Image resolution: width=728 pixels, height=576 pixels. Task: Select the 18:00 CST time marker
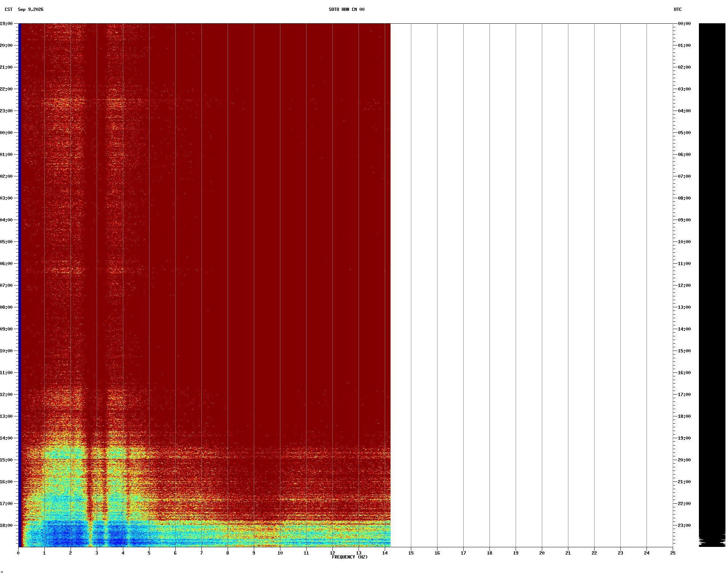(x=6, y=525)
